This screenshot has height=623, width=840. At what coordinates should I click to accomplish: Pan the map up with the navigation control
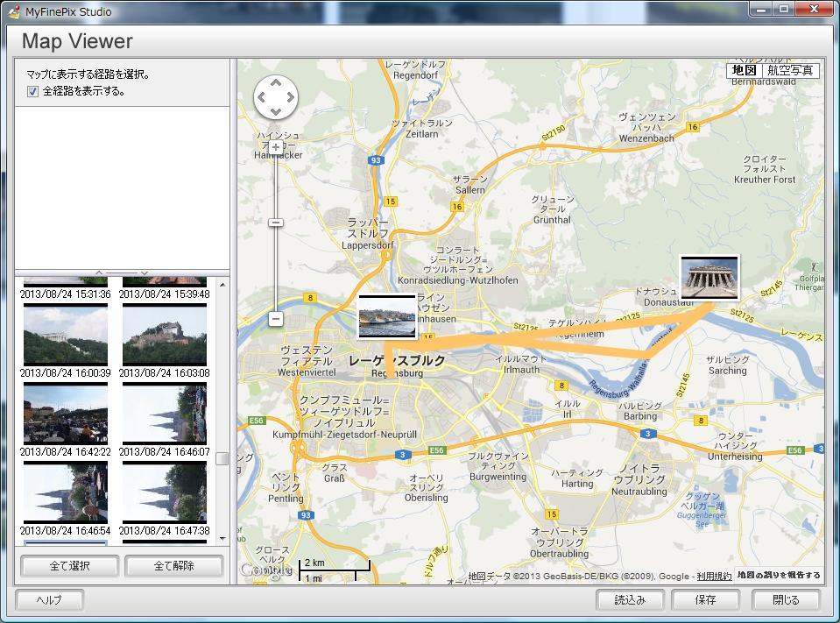(276, 83)
